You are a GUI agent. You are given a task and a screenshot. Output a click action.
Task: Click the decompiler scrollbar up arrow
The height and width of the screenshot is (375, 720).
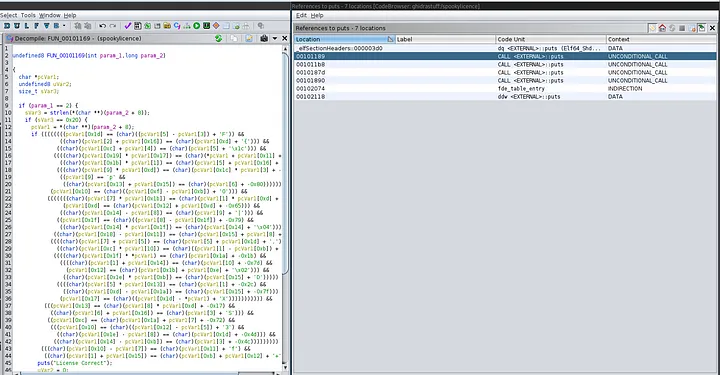(285, 48)
